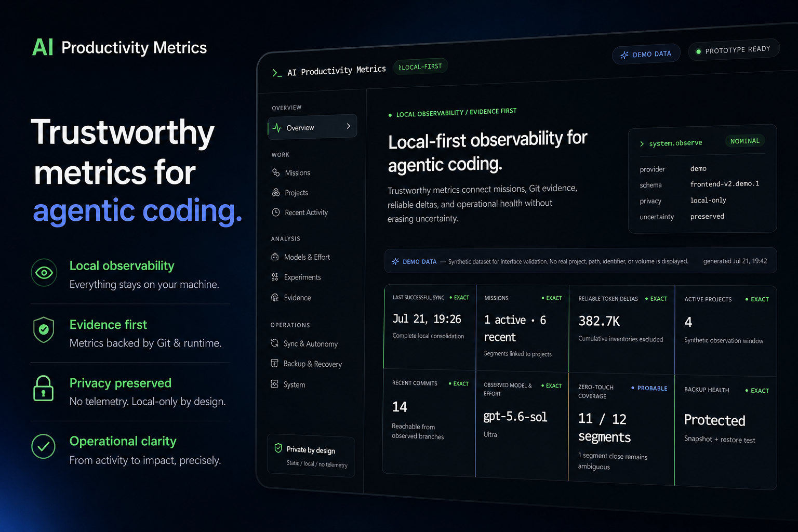Click the Sync & Autonomy refresh icon
Viewport: 798px width, 532px height.
tap(275, 343)
